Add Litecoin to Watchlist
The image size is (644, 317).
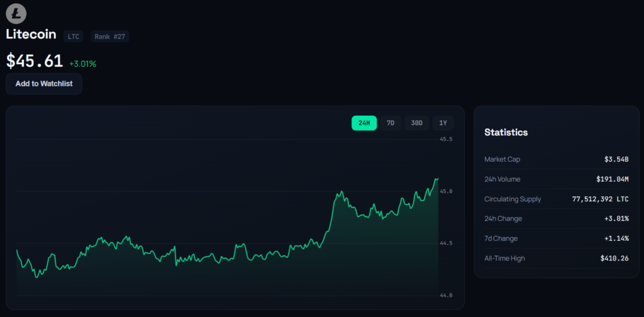44,84
